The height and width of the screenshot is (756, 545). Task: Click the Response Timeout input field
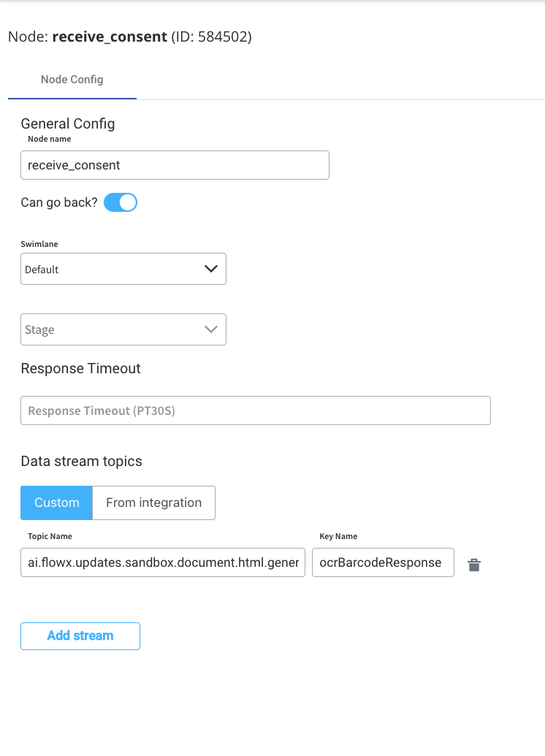tap(256, 411)
